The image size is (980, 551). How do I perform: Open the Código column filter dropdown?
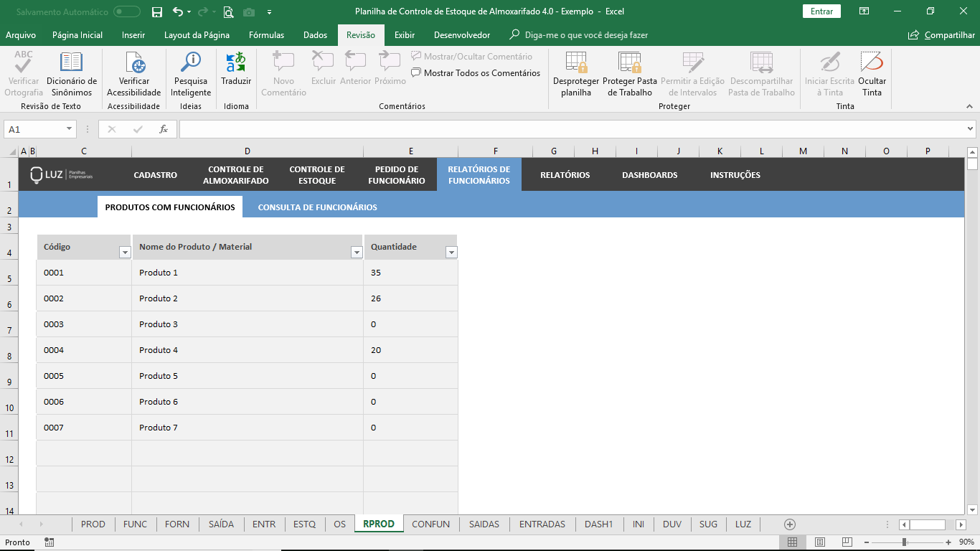tap(125, 253)
